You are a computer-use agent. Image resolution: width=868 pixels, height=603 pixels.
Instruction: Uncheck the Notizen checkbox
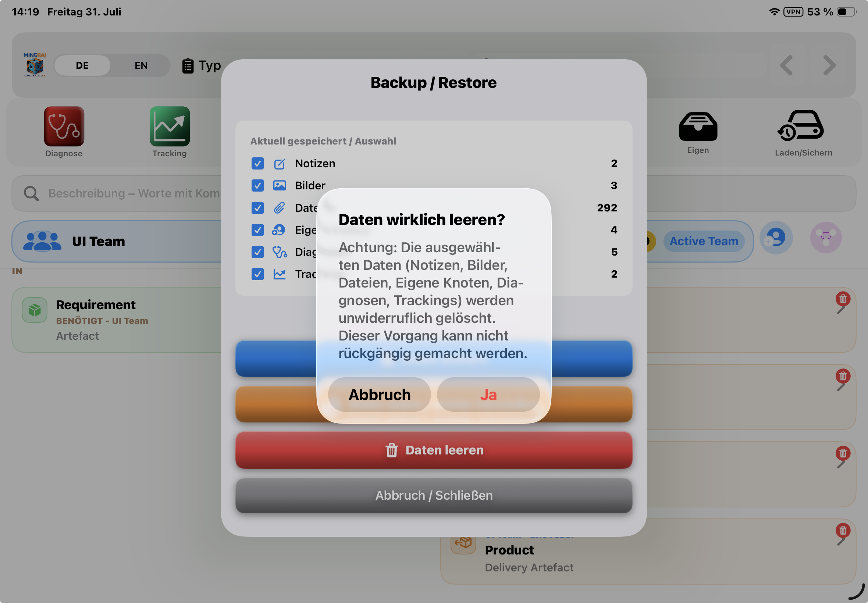[257, 164]
